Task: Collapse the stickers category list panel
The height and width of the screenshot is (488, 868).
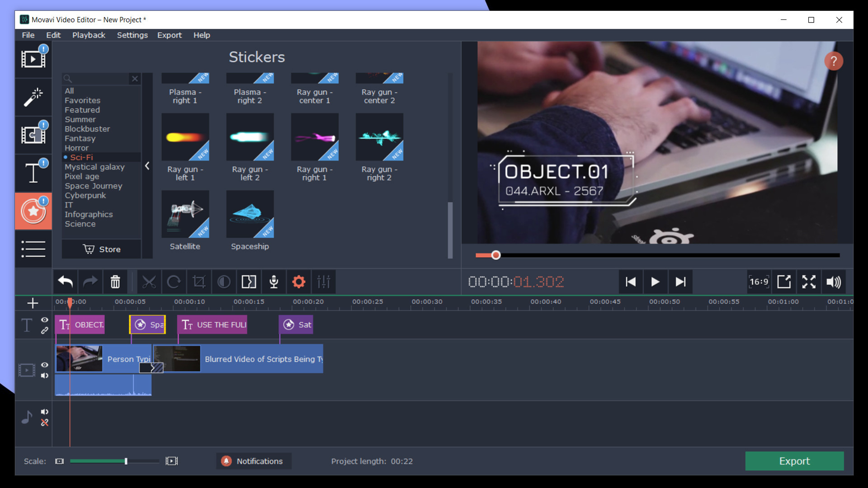Action: pos(147,166)
